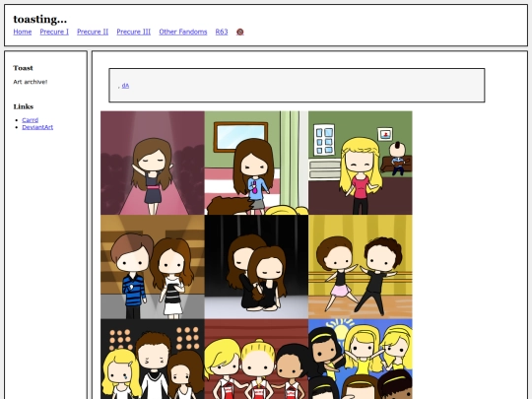
Task: Open thumbnail of two girls hugging in black
Action: click(256, 267)
